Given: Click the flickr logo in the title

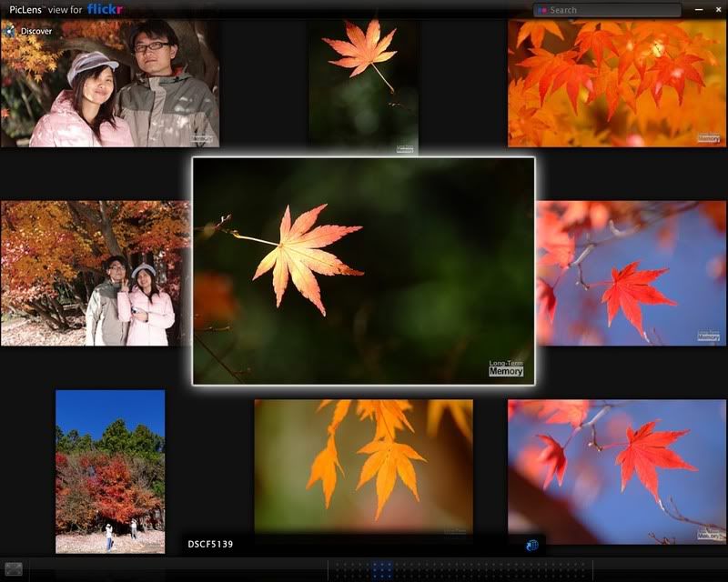Looking at the screenshot, I should click(x=105, y=9).
